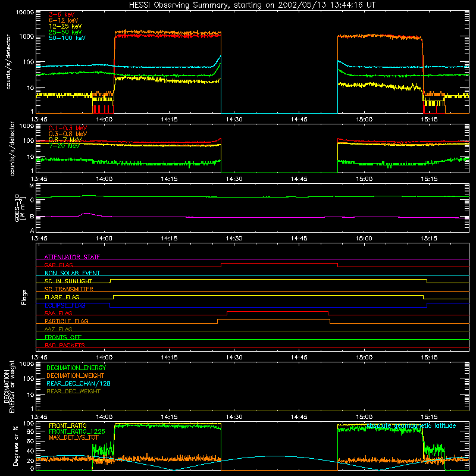Screen dimensions: 476x476
Task: Select the blue ECLIPSE_FLAG label
Action: pos(65,305)
